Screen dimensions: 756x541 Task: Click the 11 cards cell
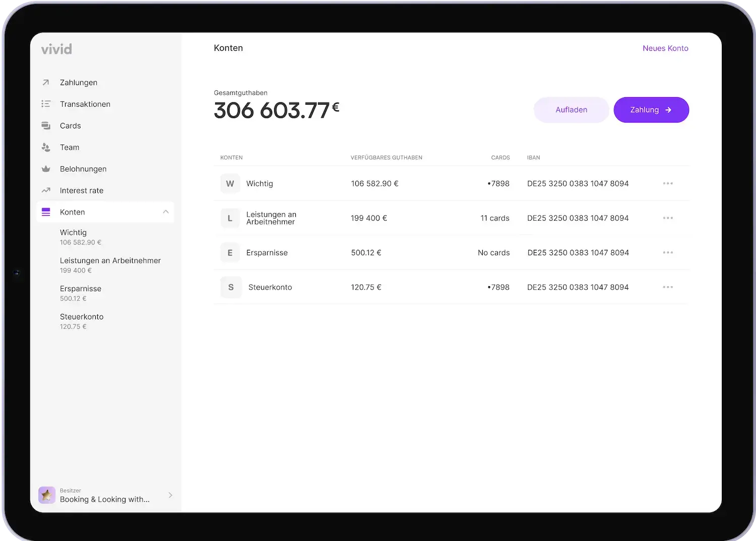tap(495, 218)
